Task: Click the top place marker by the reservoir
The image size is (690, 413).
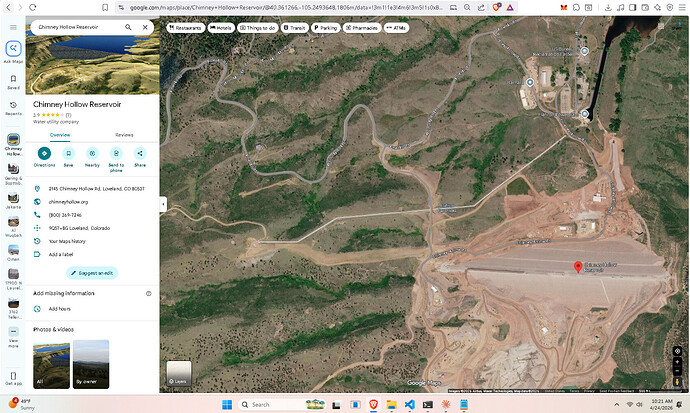Action: (x=584, y=51)
